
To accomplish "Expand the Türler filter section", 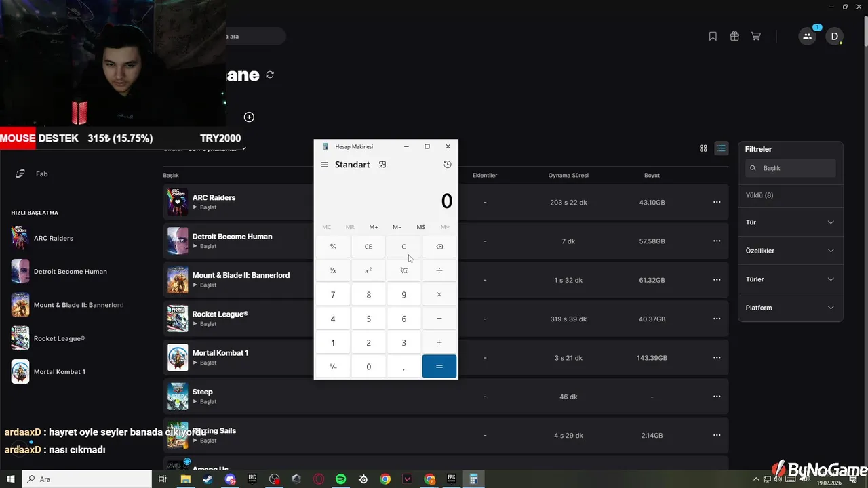I will [x=791, y=279].
